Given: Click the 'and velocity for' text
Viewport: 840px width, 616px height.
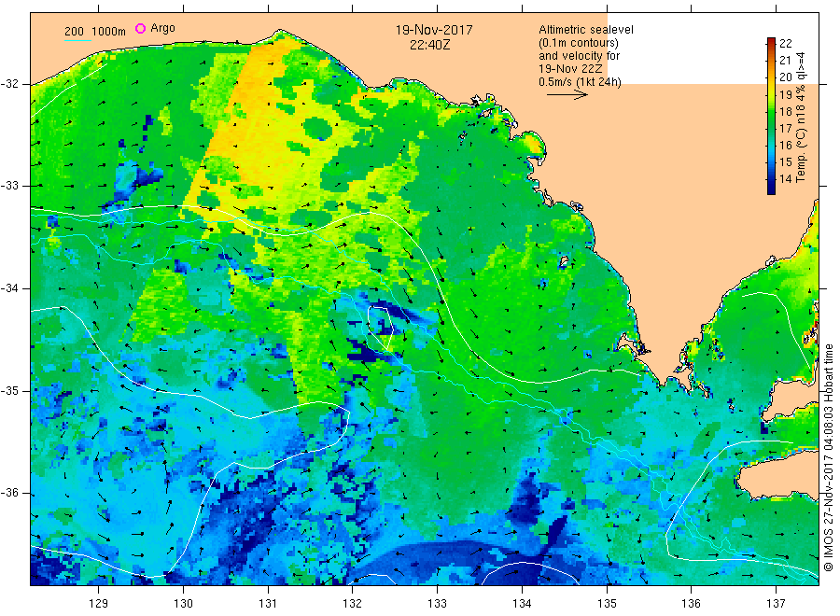Looking at the screenshot, I should (x=579, y=56).
